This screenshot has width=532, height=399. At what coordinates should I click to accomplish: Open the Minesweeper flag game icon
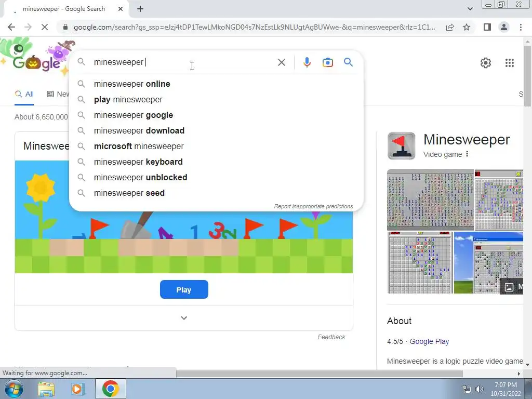tap(402, 146)
